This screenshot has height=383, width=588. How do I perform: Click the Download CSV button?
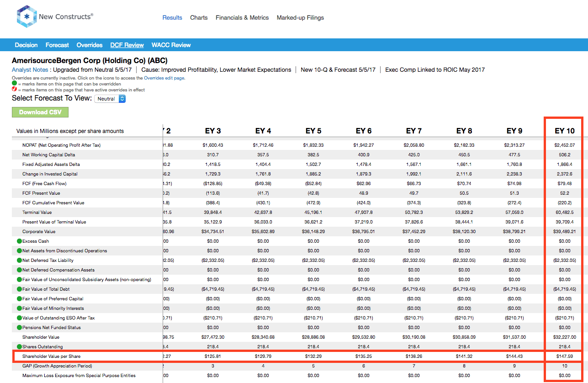coord(40,112)
